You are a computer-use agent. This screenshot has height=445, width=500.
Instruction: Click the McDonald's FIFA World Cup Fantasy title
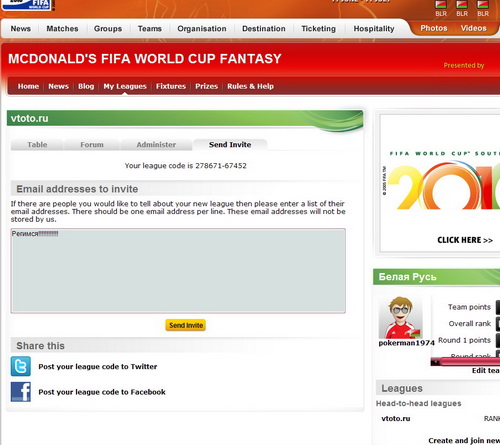tap(145, 59)
